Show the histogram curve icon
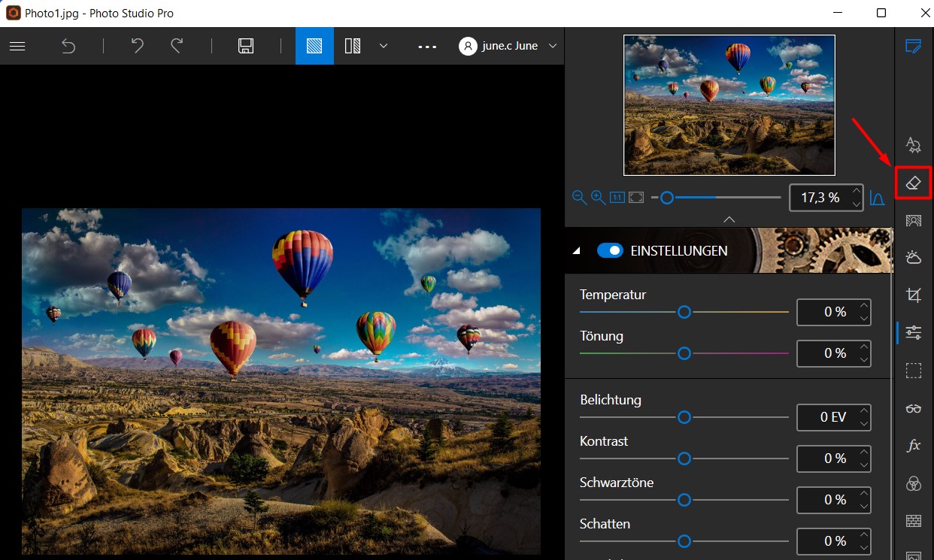934x560 pixels. (x=877, y=198)
